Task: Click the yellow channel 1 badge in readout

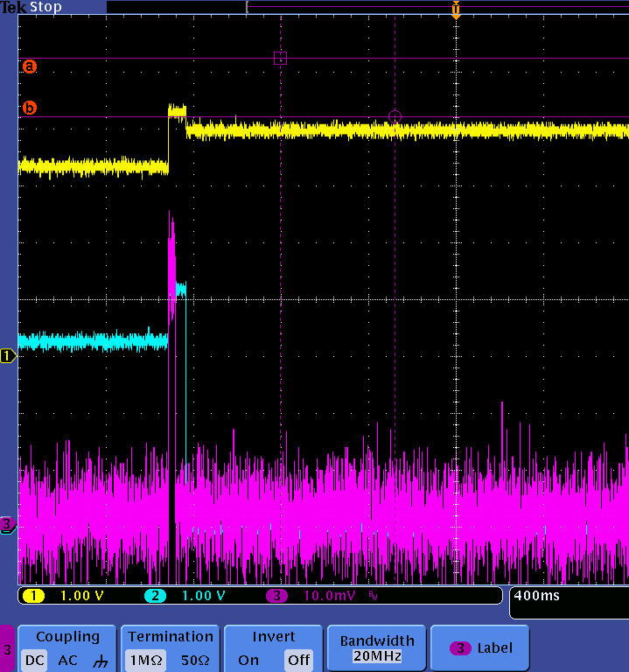Action: [x=33, y=596]
